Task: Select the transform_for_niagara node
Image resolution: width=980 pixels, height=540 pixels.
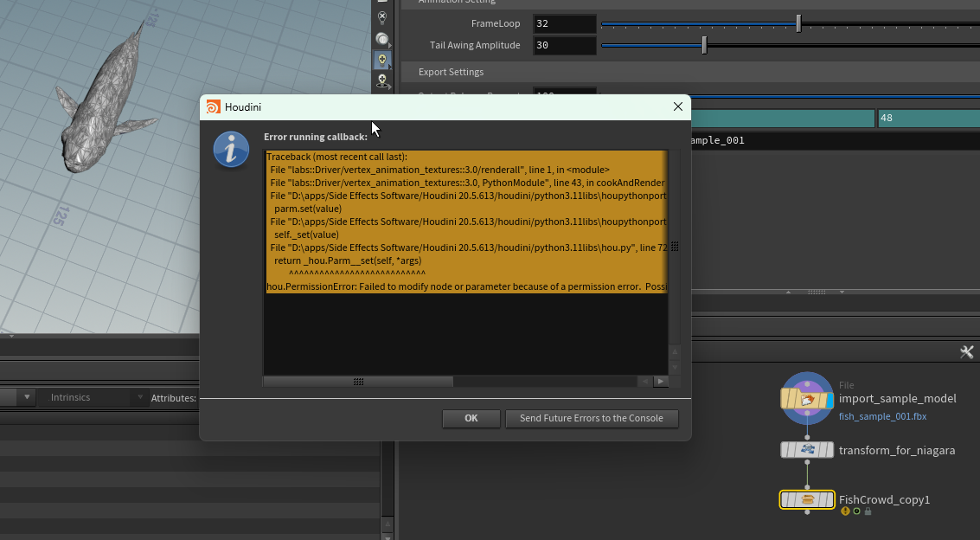Action: pyautogui.click(x=807, y=450)
